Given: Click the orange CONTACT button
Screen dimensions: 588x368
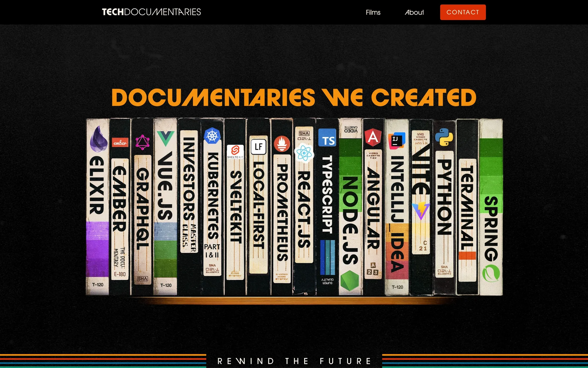Looking at the screenshot, I should pyautogui.click(x=463, y=12).
